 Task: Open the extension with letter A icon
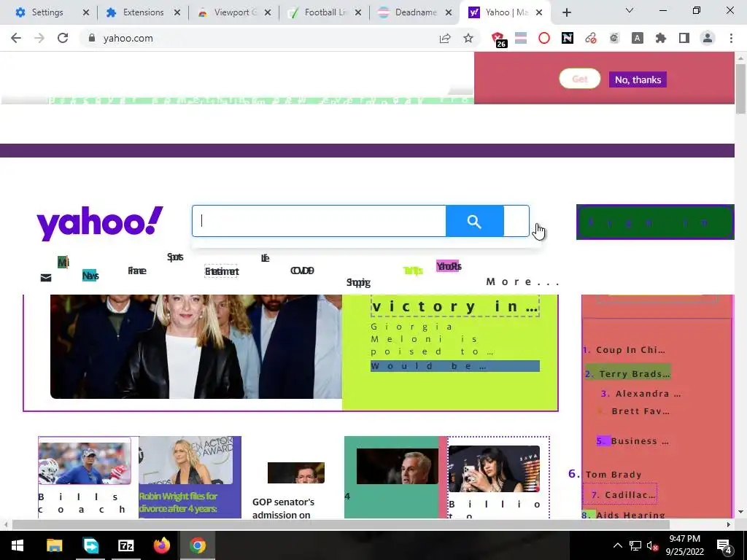coord(638,38)
